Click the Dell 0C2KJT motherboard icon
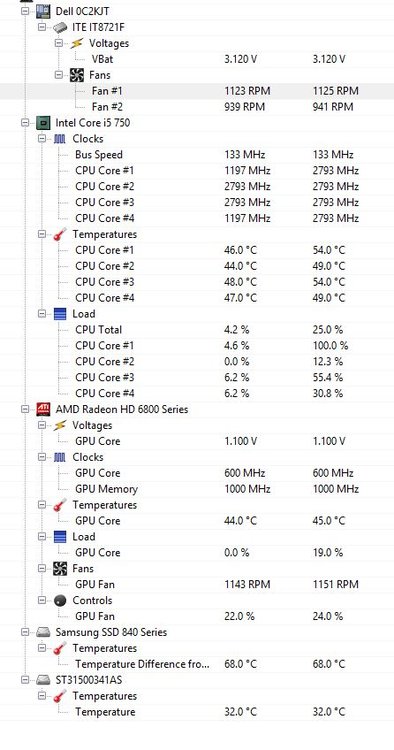394x750 pixels. click(44, 11)
